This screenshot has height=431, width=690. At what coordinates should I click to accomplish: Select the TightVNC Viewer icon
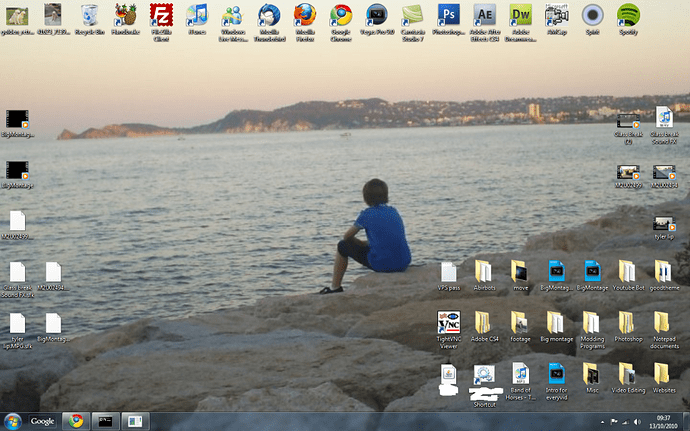click(x=448, y=323)
